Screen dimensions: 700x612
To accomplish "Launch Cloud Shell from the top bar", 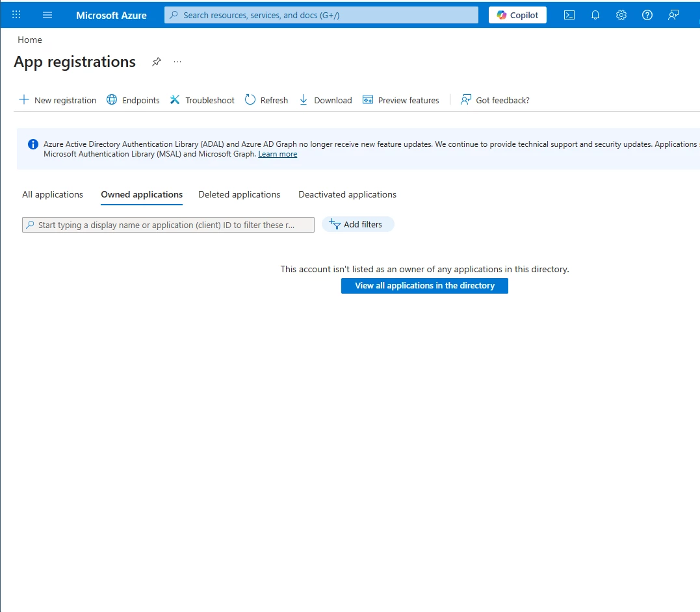I will coord(569,15).
